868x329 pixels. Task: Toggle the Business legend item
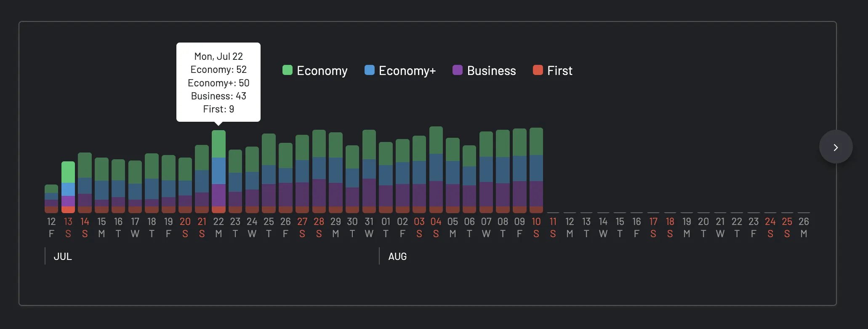(x=484, y=70)
